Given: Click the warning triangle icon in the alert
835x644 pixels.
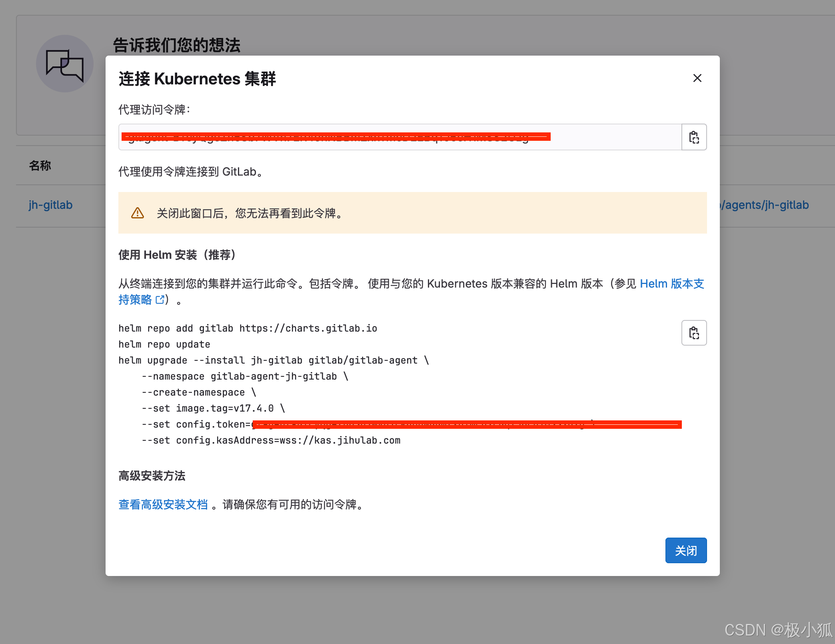Looking at the screenshot, I should tap(138, 213).
